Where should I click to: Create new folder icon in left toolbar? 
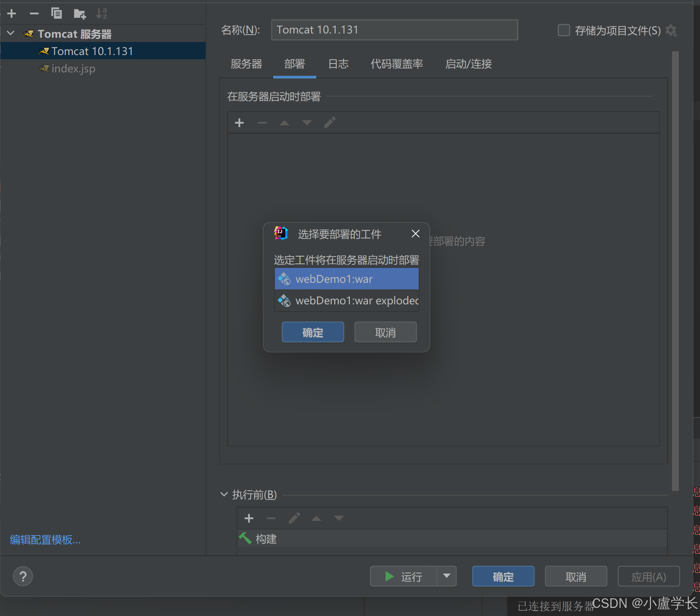click(80, 14)
